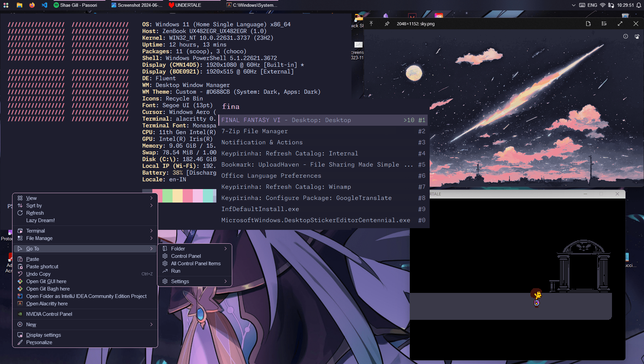The height and width of the screenshot is (364, 644).
Task: Open 'Display settings' from context menu
Action: click(x=85, y=335)
